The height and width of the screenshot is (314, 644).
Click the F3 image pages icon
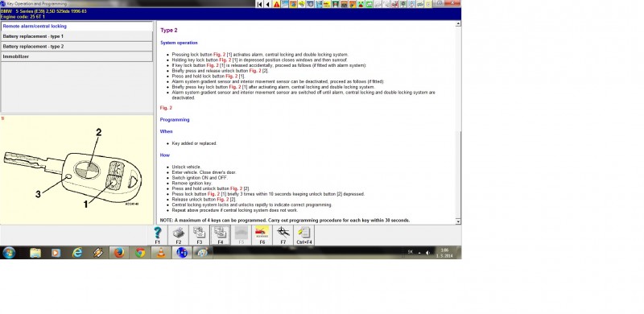point(199,235)
